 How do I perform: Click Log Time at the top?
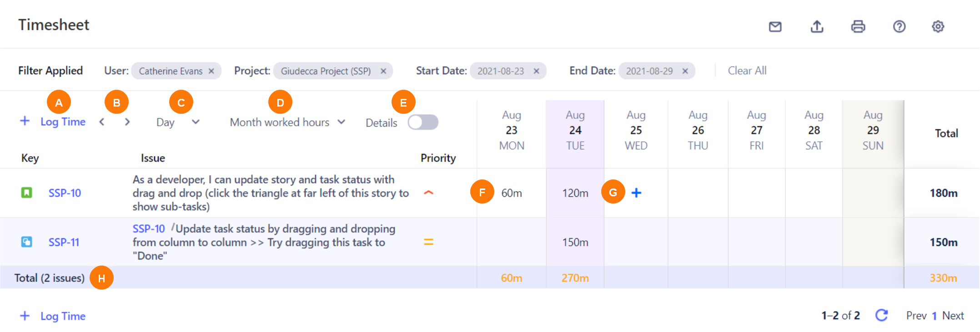click(63, 122)
